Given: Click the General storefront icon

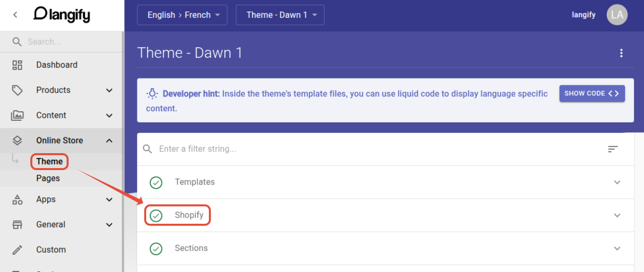Looking at the screenshot, I should click(17, 225).
